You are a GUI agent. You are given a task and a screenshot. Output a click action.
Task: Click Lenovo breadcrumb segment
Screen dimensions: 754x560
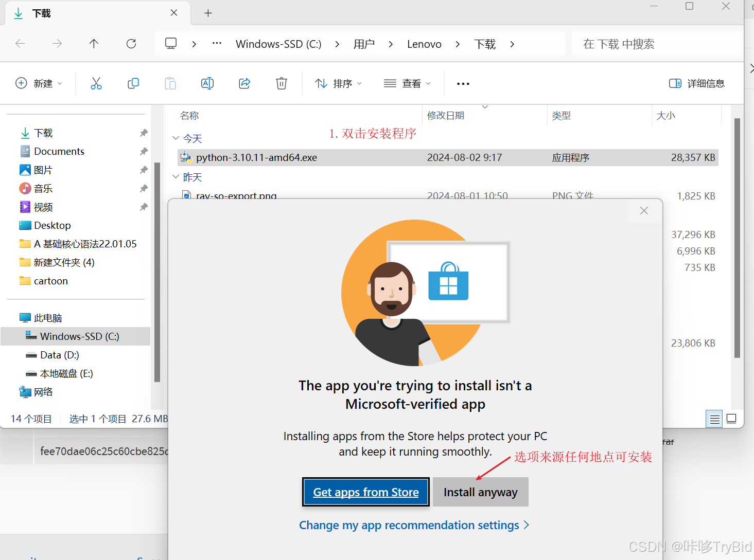pos(424,44)
